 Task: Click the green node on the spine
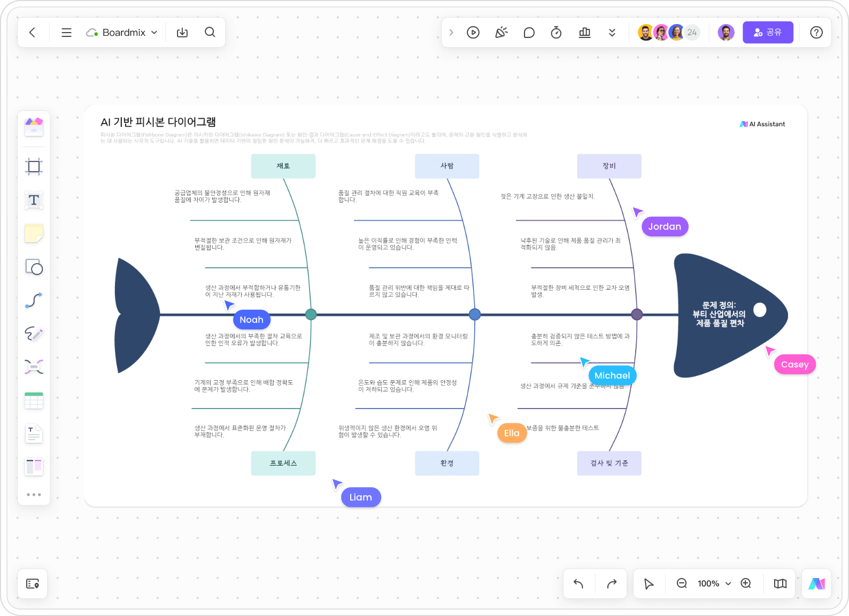click(x=311, y=314)
